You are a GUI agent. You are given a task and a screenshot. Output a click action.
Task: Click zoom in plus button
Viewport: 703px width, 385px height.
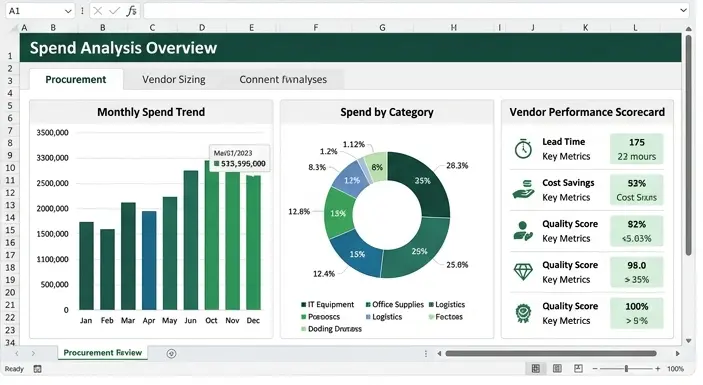(657, 369)
